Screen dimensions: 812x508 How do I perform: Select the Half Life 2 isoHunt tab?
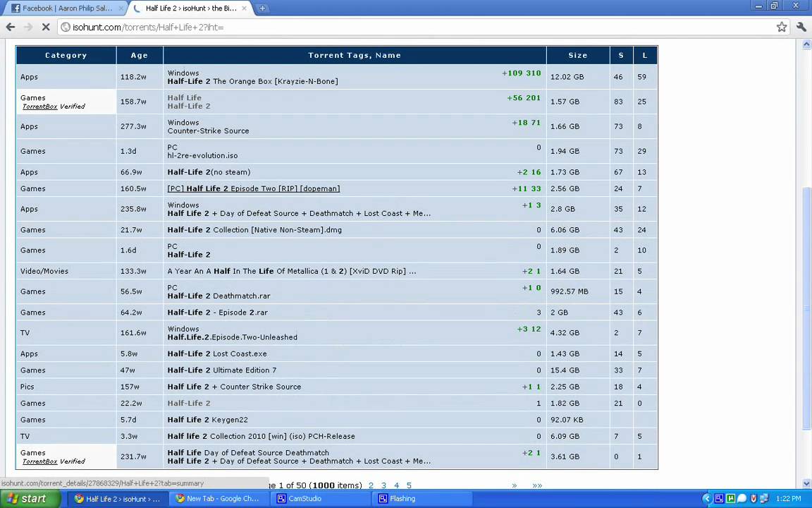pyautogui.click(x=190, y=8)
